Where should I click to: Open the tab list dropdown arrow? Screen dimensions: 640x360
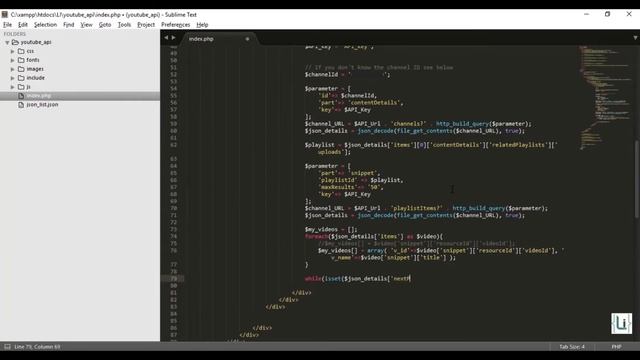635,38
